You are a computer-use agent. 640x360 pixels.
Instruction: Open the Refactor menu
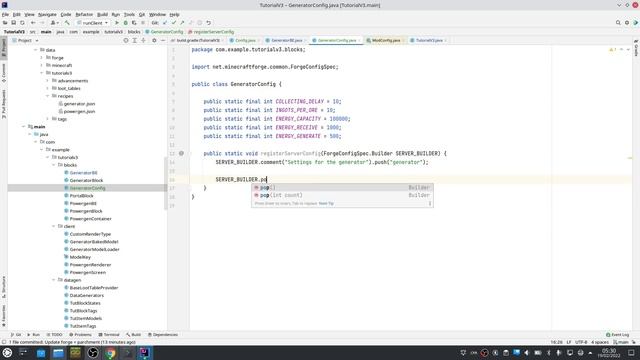click(84, 14)
